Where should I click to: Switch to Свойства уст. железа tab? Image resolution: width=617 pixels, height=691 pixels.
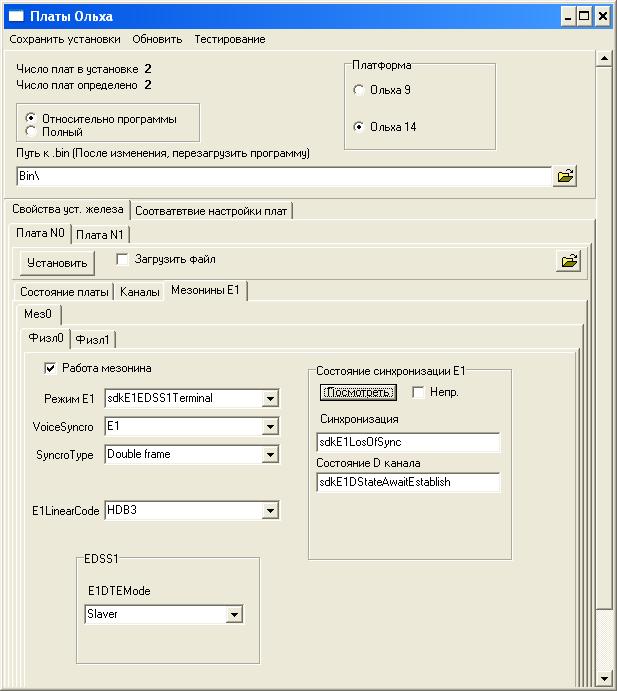67,209
